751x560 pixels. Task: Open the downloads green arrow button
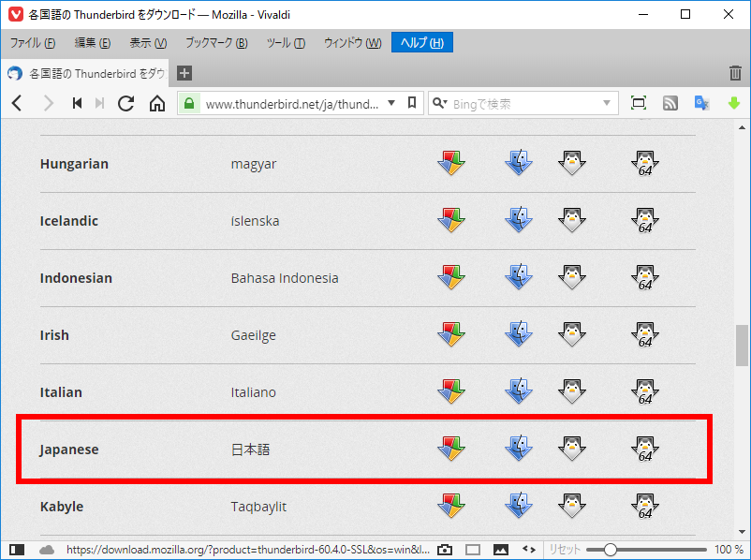733,103
